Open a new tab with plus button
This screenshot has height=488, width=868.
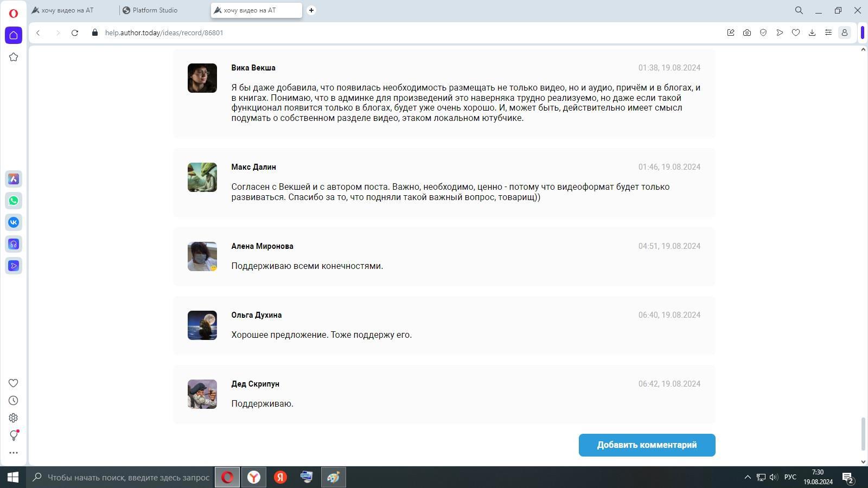(311, 10)
